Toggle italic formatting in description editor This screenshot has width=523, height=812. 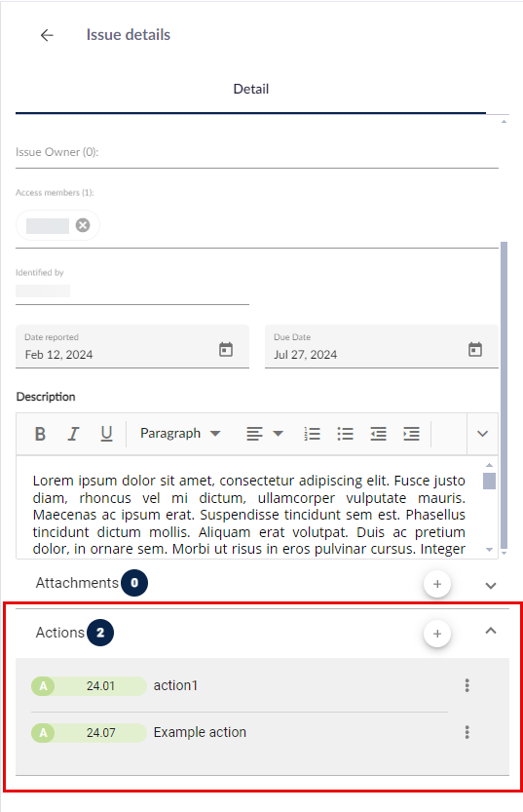tap(73, 434)
